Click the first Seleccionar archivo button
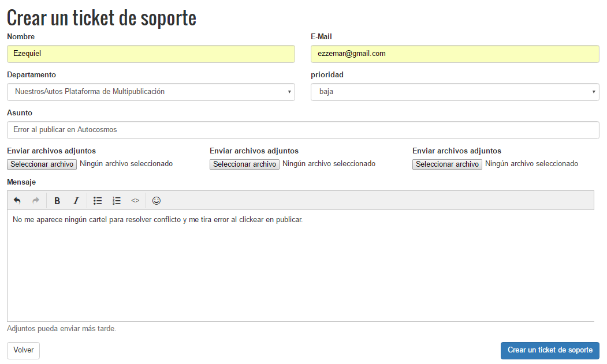This screenshot has width=607, height=364. [42, 164]
